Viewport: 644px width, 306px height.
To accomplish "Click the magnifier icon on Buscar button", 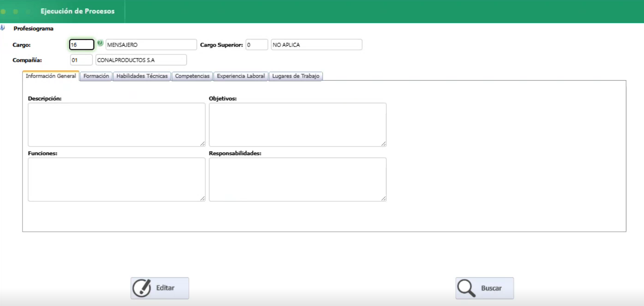I will (467, 288).
